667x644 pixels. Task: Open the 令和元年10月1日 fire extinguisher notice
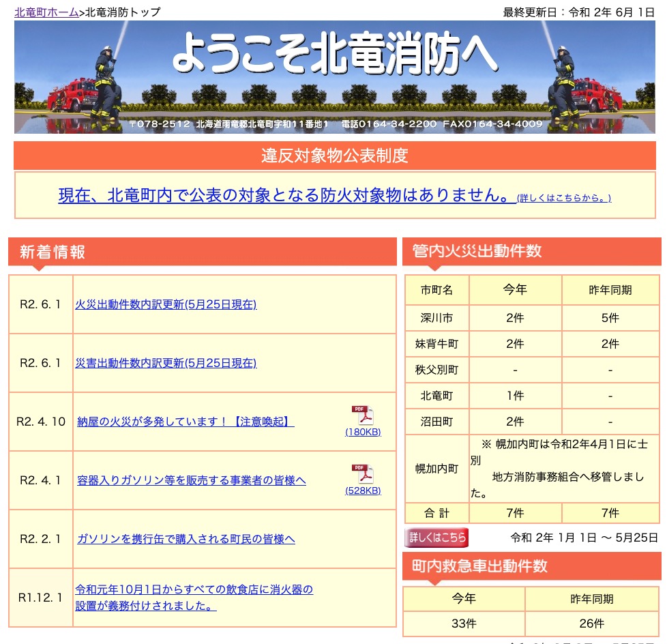(x=194, y=598)
